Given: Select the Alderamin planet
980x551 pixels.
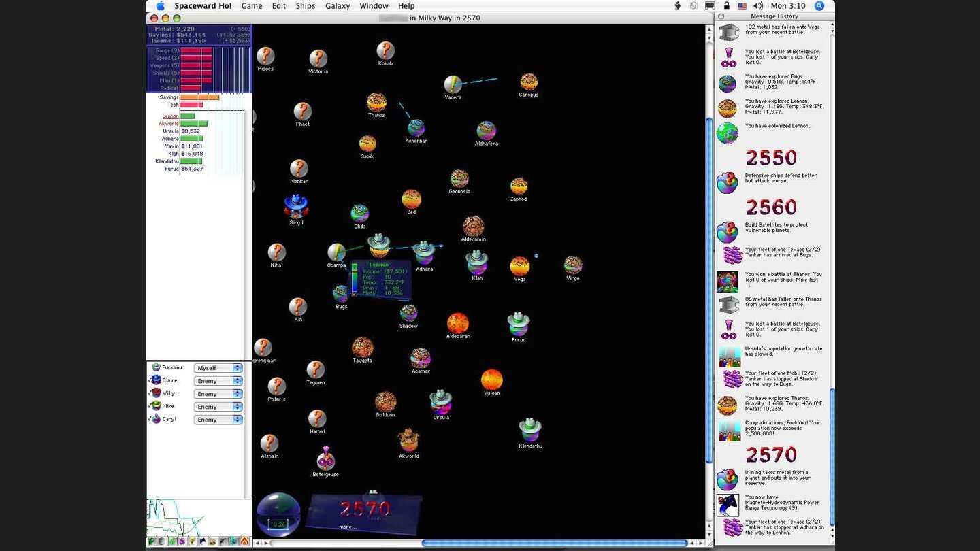Looking at the screenshot, I should tap(473, 226).
